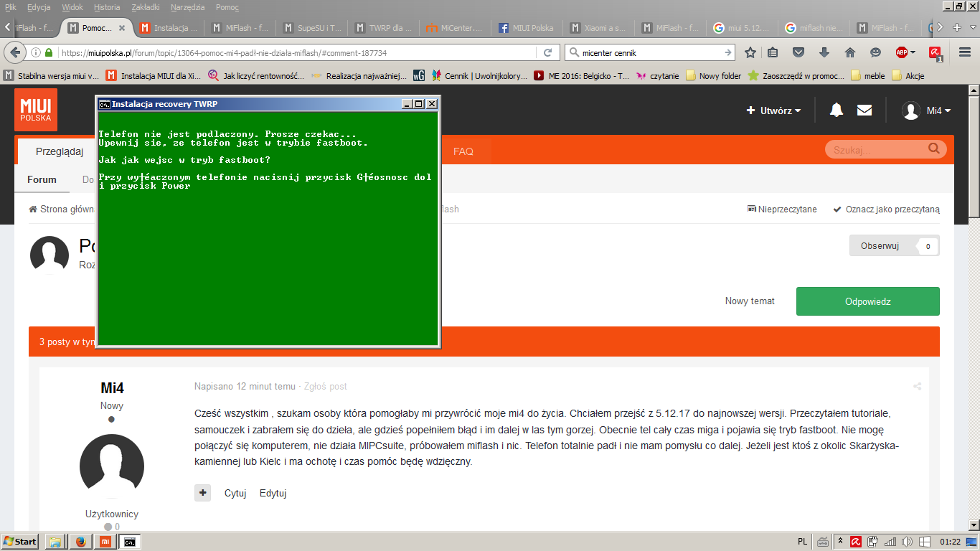The height and width of the screenshot is (551, 980).
Task: Toggle the Obserwuj follow button
Action: pyautogui.click(x=880, y=245)
